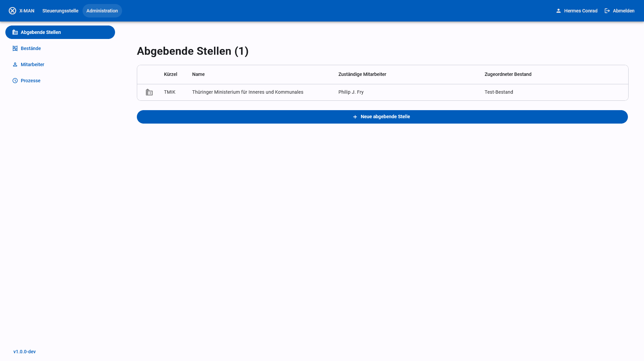Switch to the Administration tab

click(102, 11)
